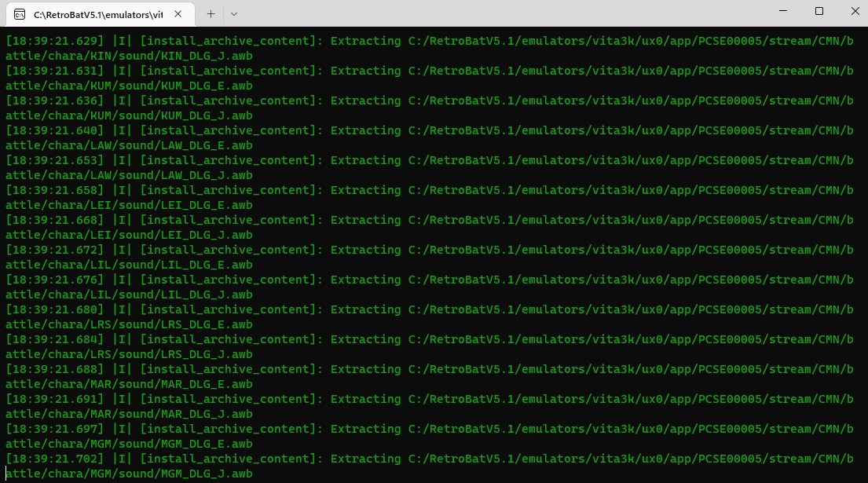Close the terminal window

[x=855, y=11]
